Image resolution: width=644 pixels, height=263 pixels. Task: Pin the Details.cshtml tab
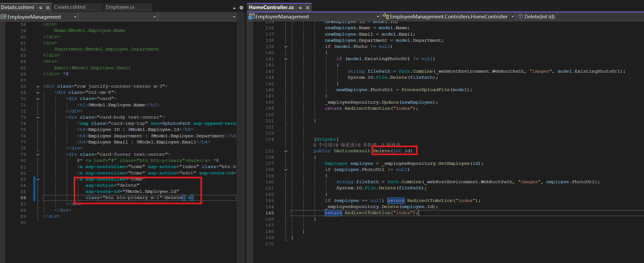[41, 8]
